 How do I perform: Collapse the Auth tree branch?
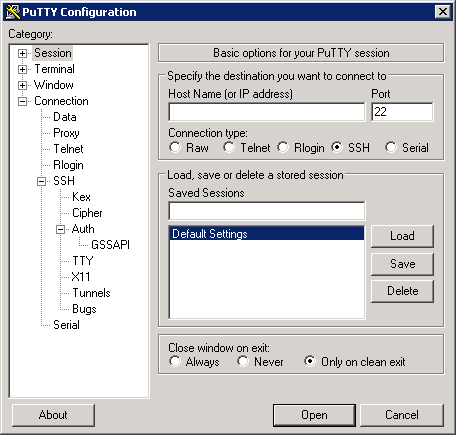(x=60, y=229)
